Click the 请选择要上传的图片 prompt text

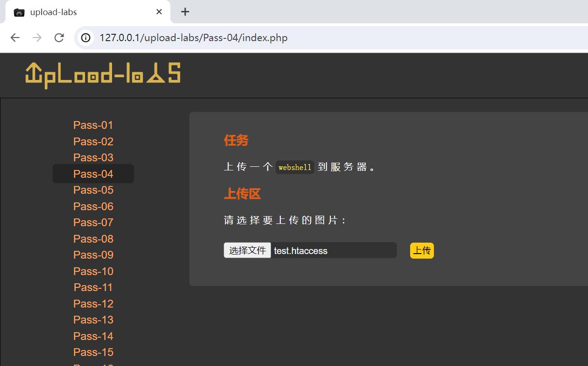285,220
